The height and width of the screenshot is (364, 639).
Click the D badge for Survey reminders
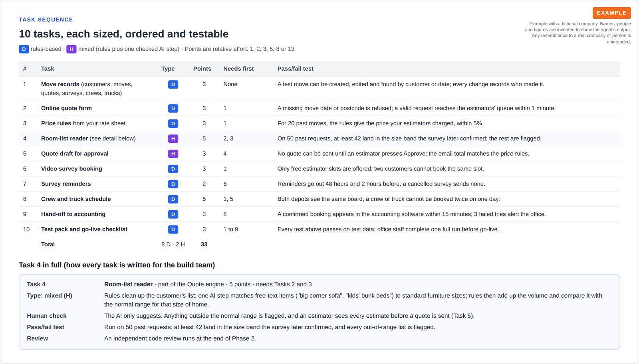(173, 184)
